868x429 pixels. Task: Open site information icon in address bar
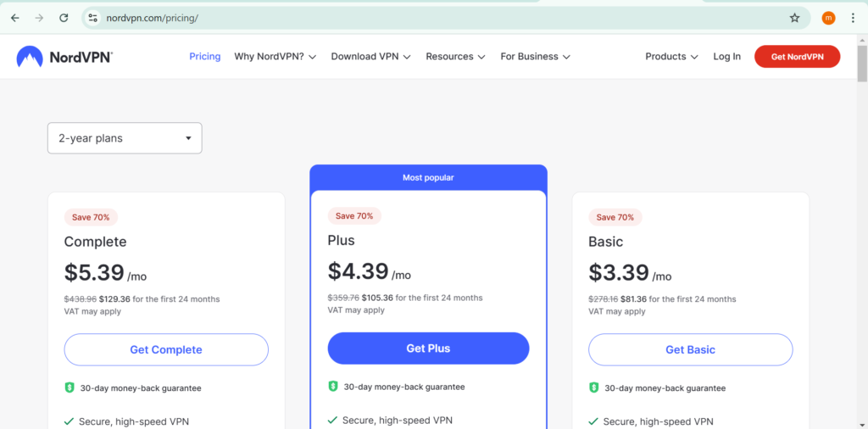(x=93, y=18)
